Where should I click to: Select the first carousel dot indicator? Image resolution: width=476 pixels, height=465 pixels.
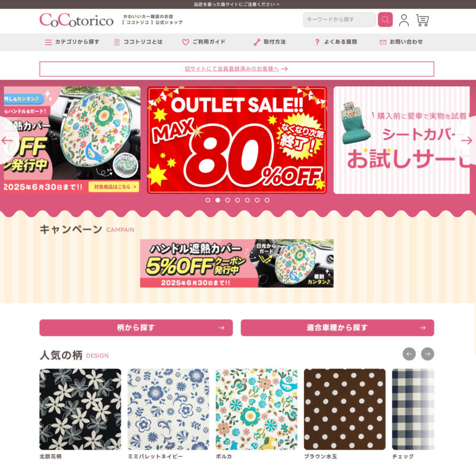(x=208, y=200)
